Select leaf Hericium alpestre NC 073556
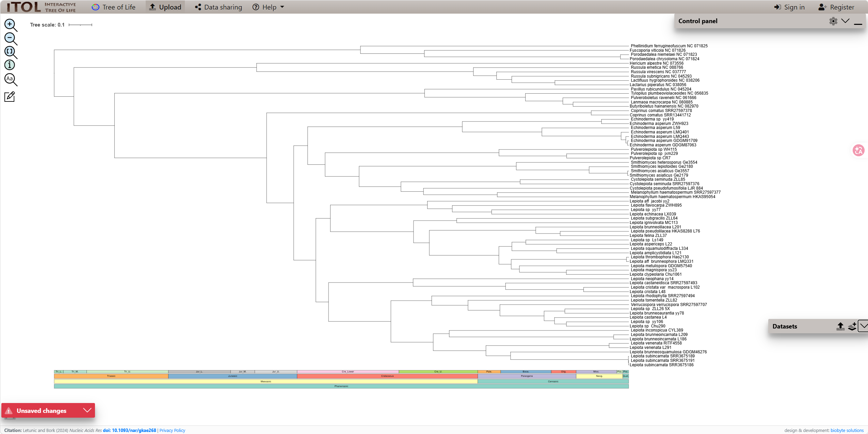Screen dimensions: 868x434 656,63
